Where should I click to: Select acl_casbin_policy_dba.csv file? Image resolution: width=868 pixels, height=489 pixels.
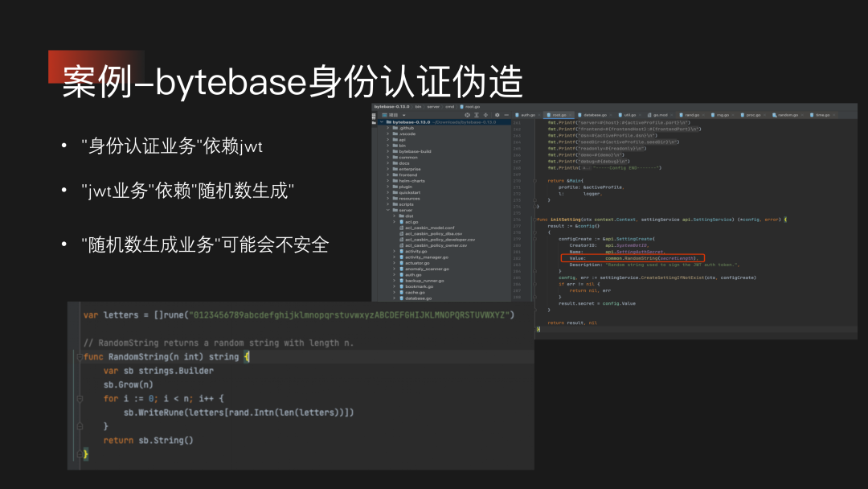click(433, 234)
